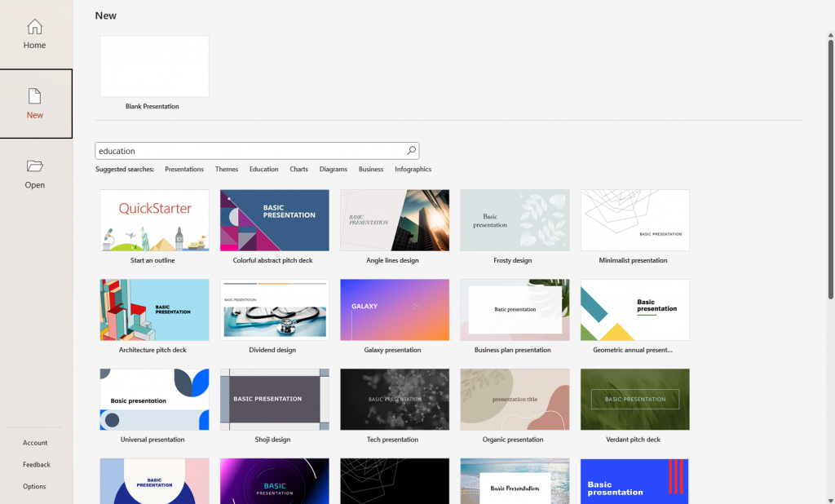Image resolution: width=835 pixels, height=504 pixels.
Task: Click the Infographics suggested search
Action: [x=413, y=170]
